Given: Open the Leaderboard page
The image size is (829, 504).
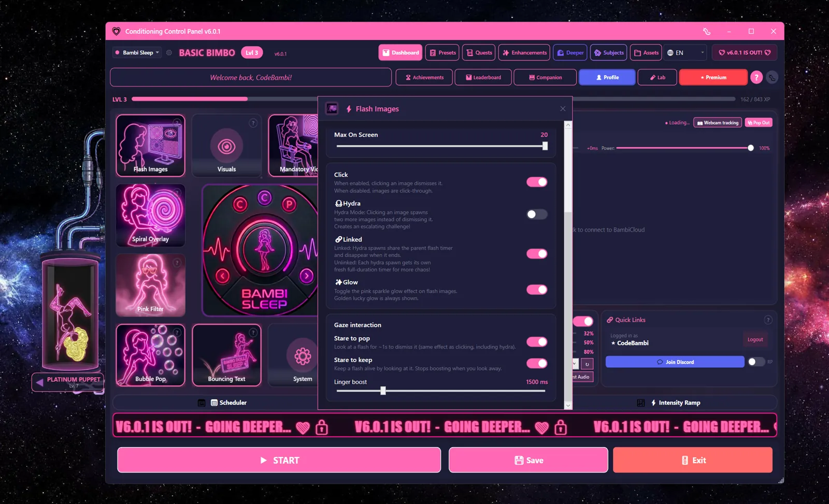Looking at the screenshot, I should [x=483, y=77].
